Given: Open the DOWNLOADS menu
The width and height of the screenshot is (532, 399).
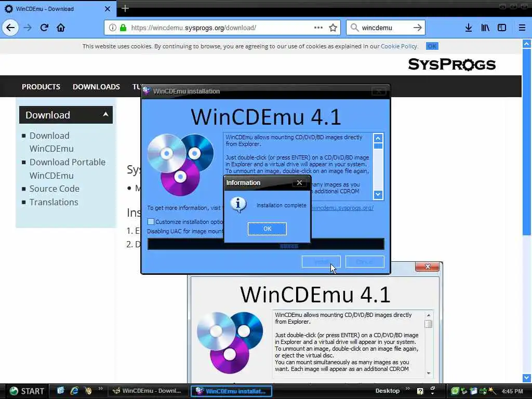Looking at the screenshot, I should 96,87.
